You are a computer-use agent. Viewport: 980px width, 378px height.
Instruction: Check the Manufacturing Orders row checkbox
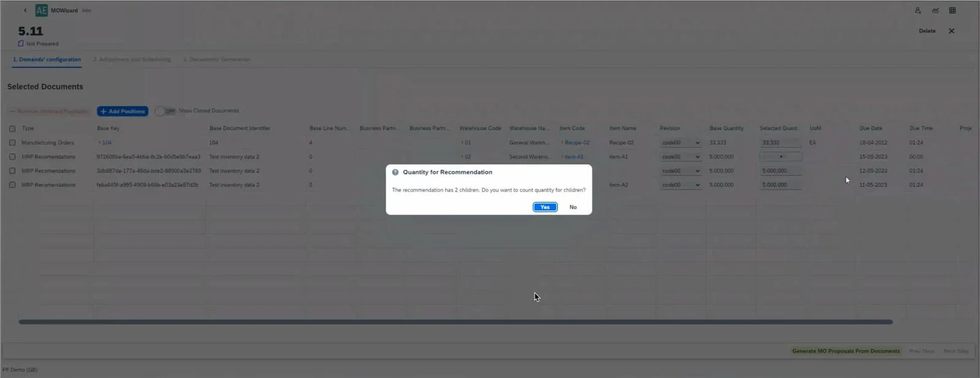[12, 143]
